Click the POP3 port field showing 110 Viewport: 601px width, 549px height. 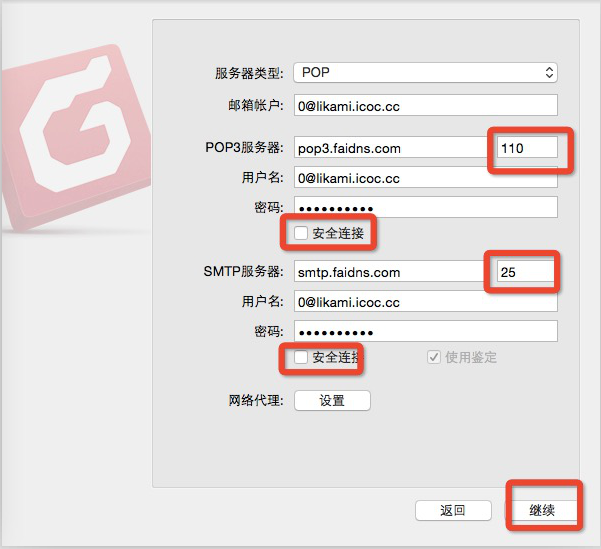click(x=527, y=147)
